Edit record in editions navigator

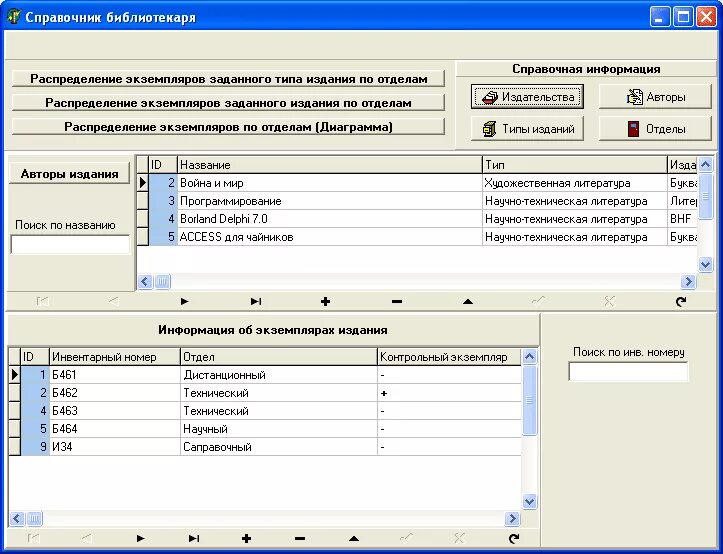pos(468,302)
